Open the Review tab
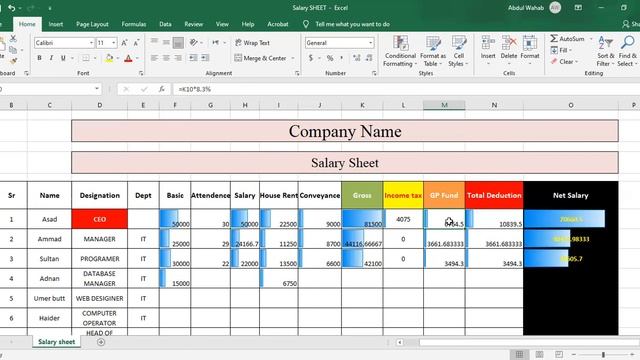This screenshot has width=640, height=360. coord(193,24)
